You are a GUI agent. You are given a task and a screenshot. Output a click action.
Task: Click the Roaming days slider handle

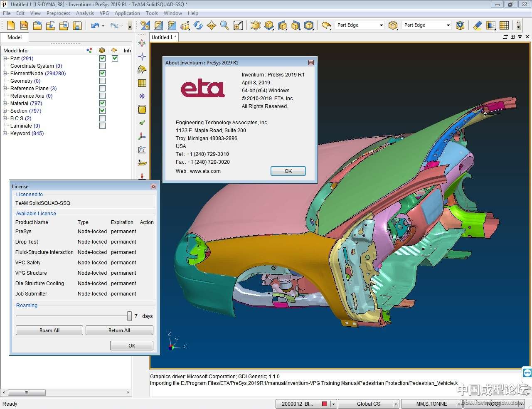tap(130, 316)
